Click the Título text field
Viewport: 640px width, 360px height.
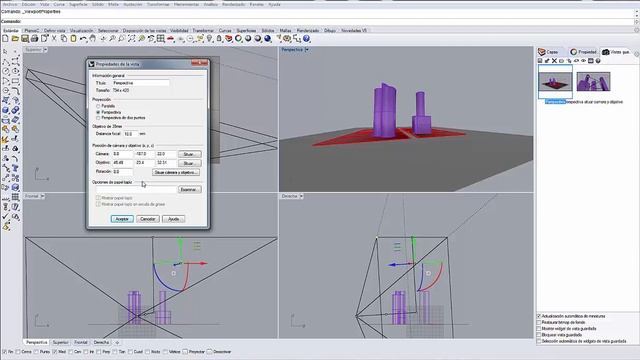(x=140, y=83)
